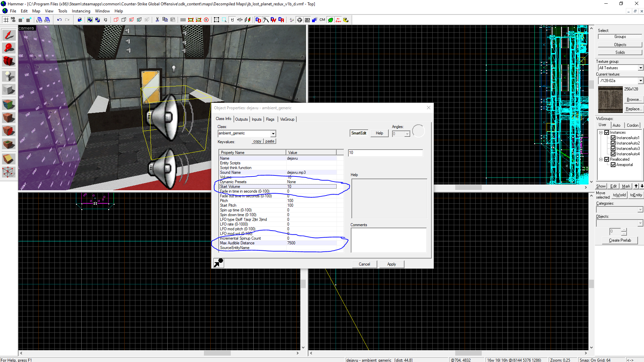Open the Tools menu
Viewport: 644px width, 362px height.
(62, 11)
